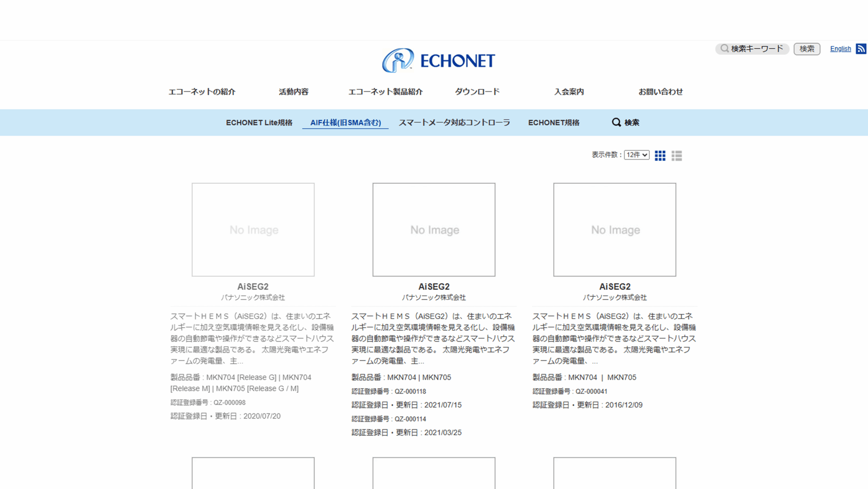Click the ECHONET logo
The height and width of the screenshot is (489, 868).
[x=438, y=60]
